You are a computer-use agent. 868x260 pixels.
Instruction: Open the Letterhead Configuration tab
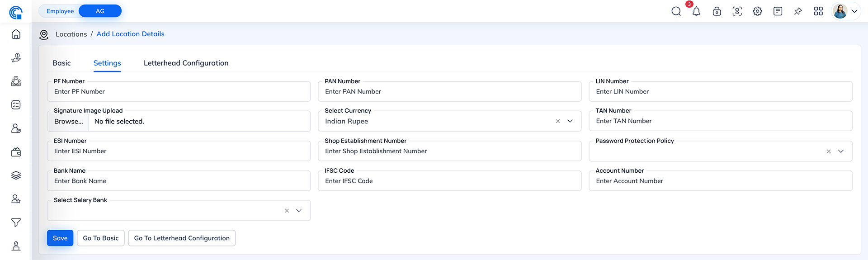click(x=186, y=63)
